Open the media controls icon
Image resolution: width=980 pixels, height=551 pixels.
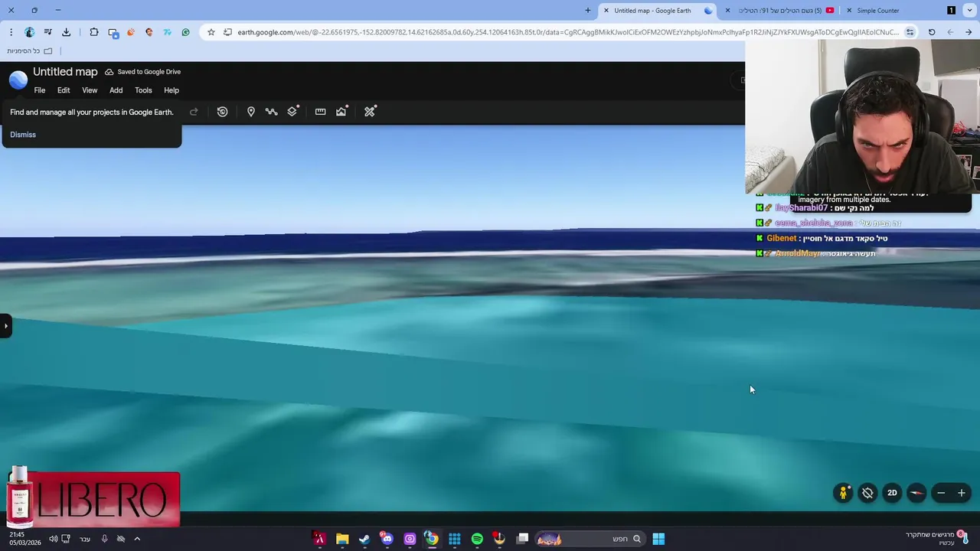coord(47,32)
